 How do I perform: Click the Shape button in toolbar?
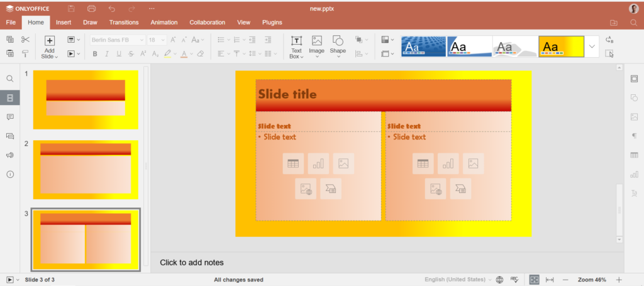pos(338,47)
